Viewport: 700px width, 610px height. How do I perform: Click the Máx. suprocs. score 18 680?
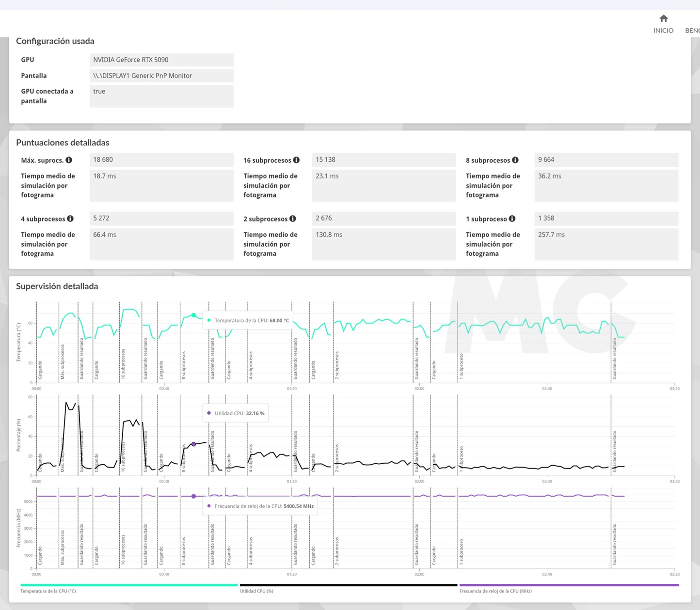pyautogui.click(x=161, y=159)
